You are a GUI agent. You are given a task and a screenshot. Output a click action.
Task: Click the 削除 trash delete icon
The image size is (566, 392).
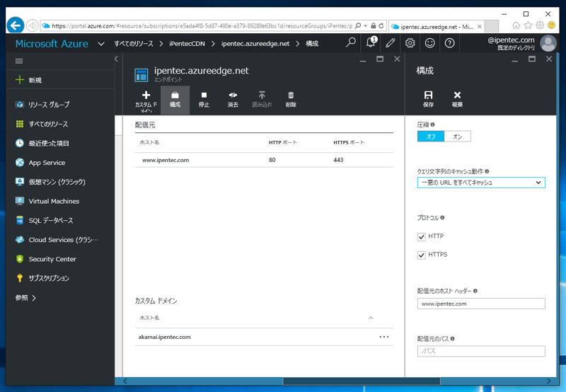pyautogui.click(x=291, y=96)
